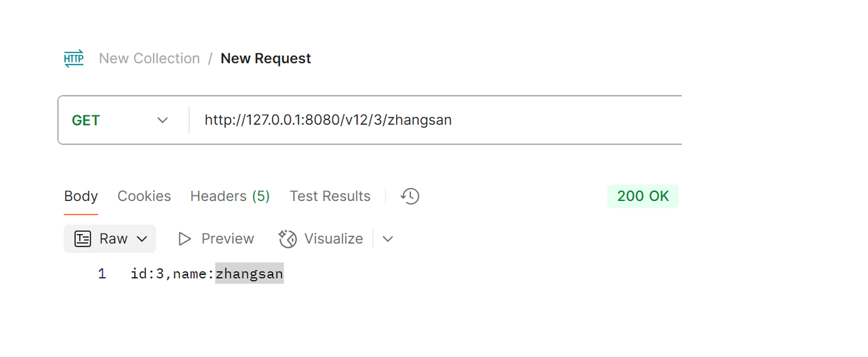Click the Visualize sparkle icon

point(288,239)
